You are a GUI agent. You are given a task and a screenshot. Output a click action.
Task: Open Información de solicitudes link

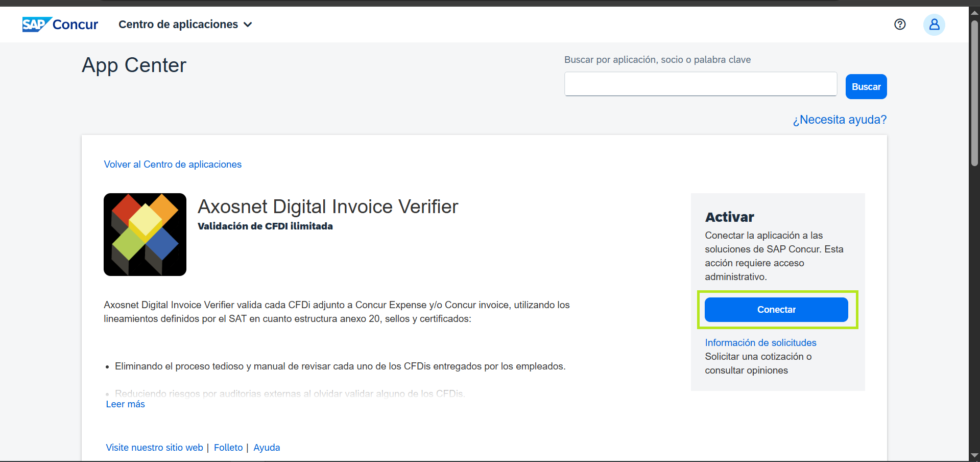coord(760,343)
